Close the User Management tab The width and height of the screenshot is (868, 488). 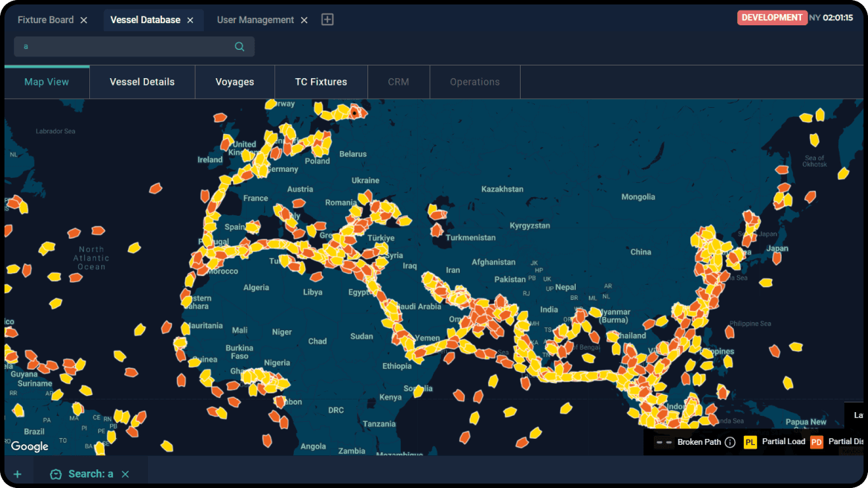[304, 20]
